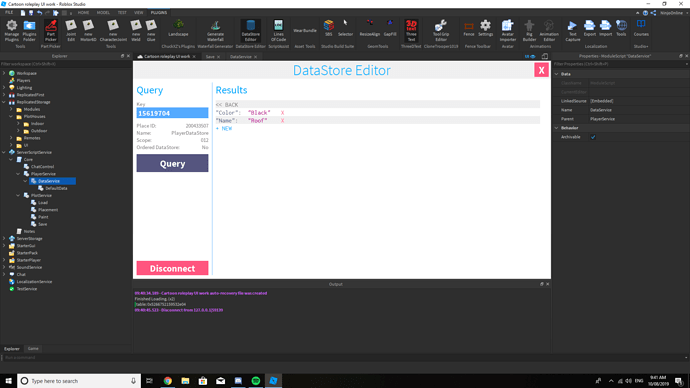Image resolution: width=690 pixels, height=388 pixels.
Task: Select the ResizeAlign tool
Action: tap(370, 28)
